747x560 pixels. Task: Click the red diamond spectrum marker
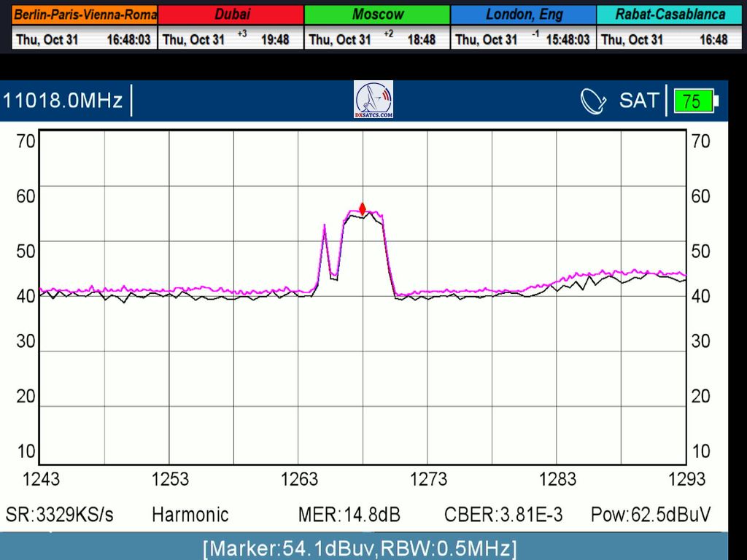click(363, 209)
